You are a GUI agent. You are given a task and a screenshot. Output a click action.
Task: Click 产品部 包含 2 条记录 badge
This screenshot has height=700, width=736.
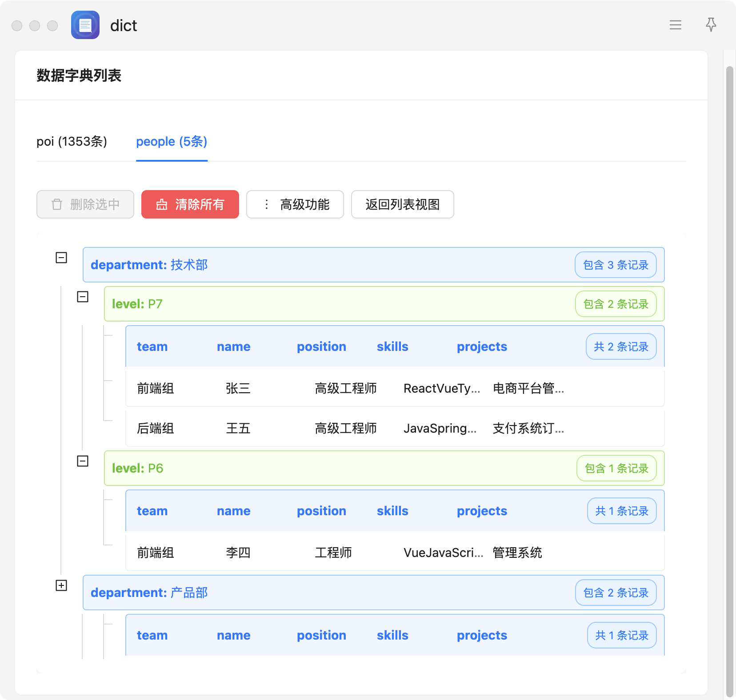616,593
